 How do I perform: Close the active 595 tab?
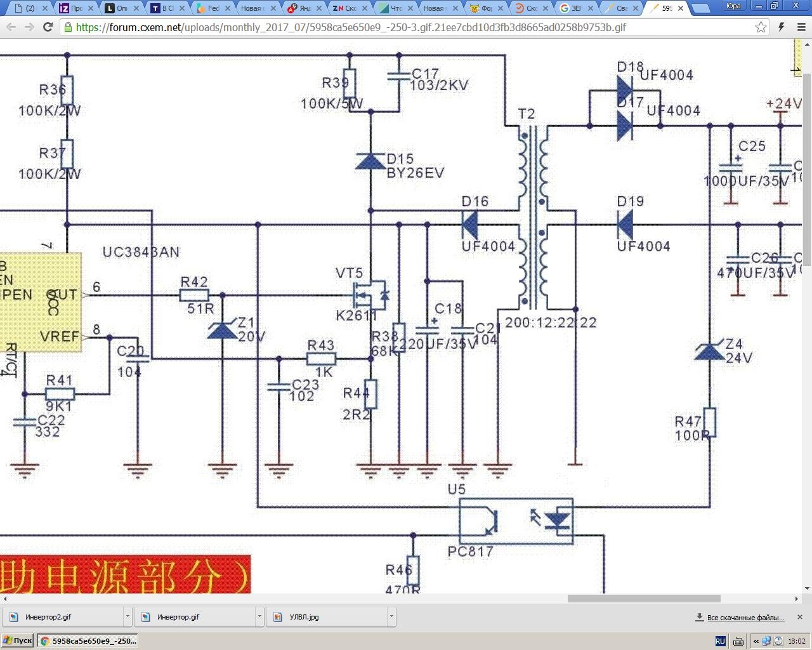(x=681, y=8)
